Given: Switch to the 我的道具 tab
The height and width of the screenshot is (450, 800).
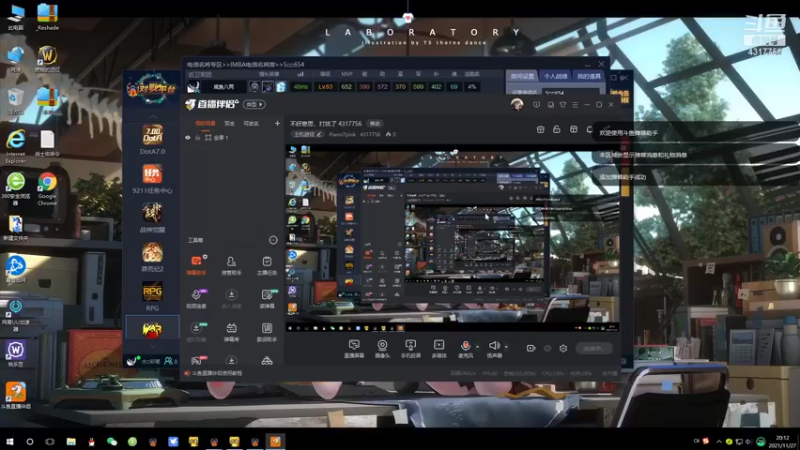Looking at the screenshot, I should point(589,76).
